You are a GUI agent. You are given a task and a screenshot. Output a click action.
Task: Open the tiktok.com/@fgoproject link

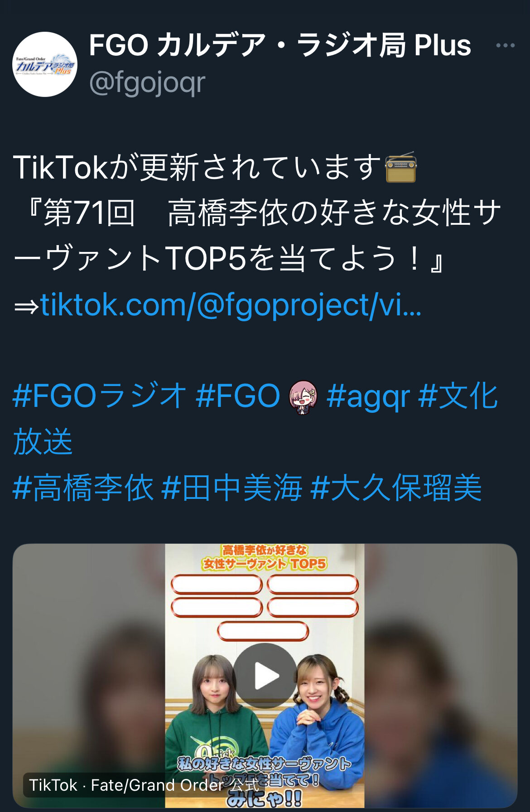click(x=231, y=305)
